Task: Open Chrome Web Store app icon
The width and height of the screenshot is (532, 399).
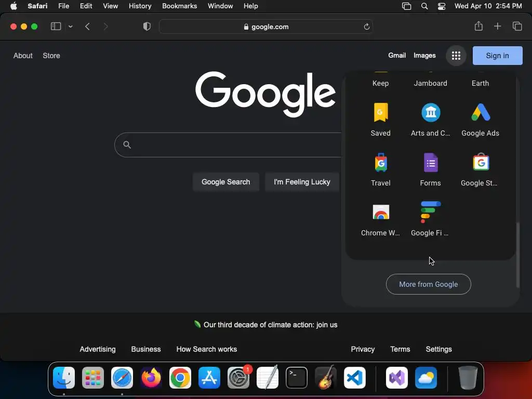Action: tap(381, 212)
